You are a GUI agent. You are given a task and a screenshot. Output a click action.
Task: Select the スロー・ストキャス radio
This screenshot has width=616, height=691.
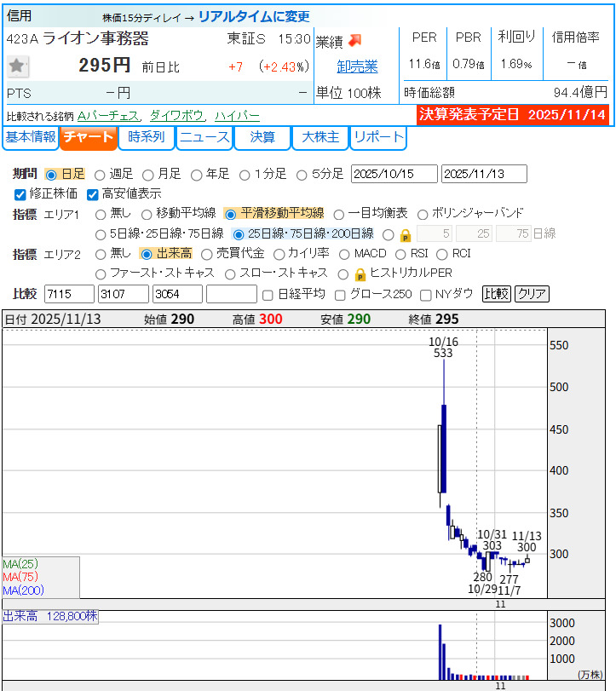tap(229, 274)
